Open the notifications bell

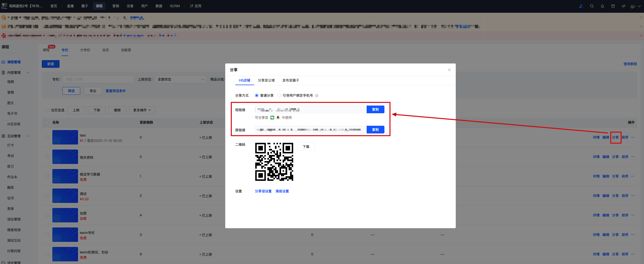(602, 6)
